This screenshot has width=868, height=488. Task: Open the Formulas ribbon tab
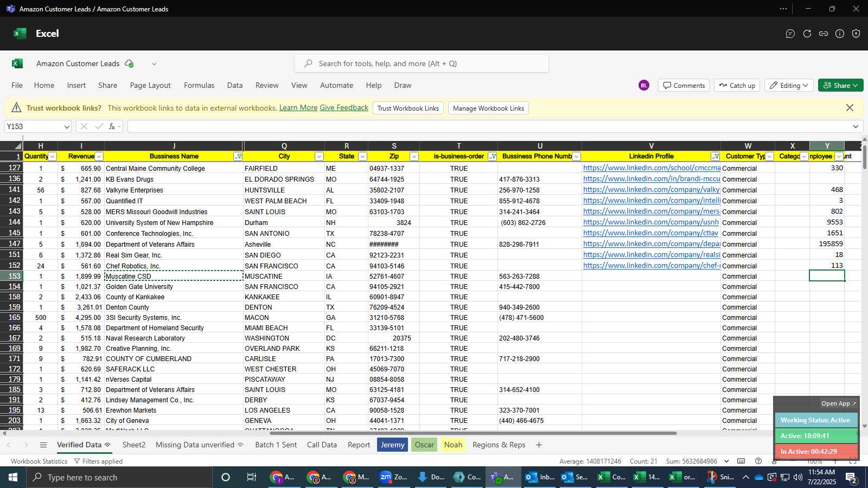[x=199, y=86]
